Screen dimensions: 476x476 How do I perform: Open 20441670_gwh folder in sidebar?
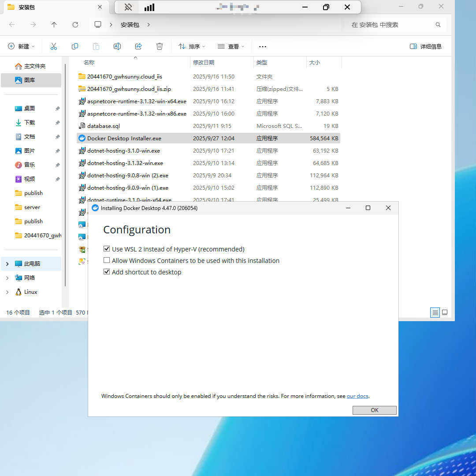(37, 236)
